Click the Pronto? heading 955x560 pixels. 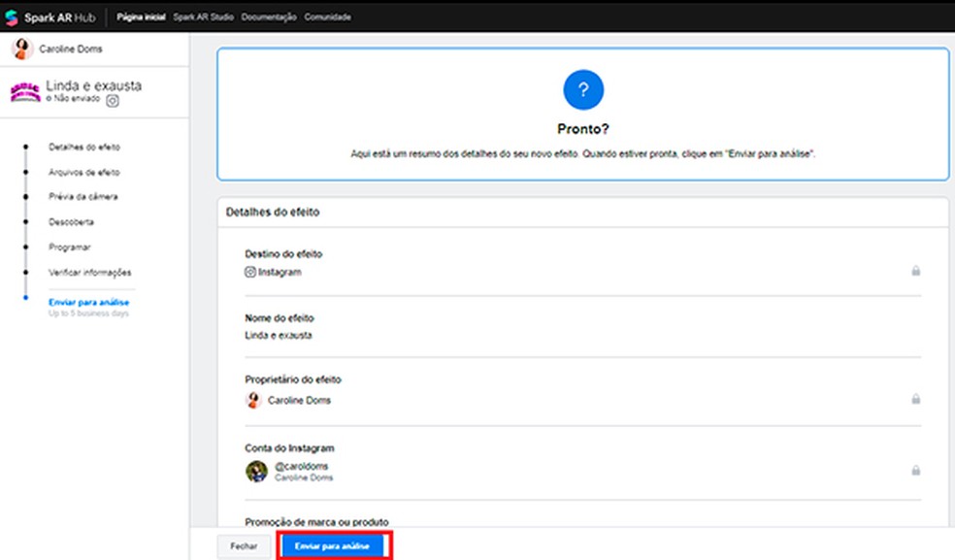point(583,129)
